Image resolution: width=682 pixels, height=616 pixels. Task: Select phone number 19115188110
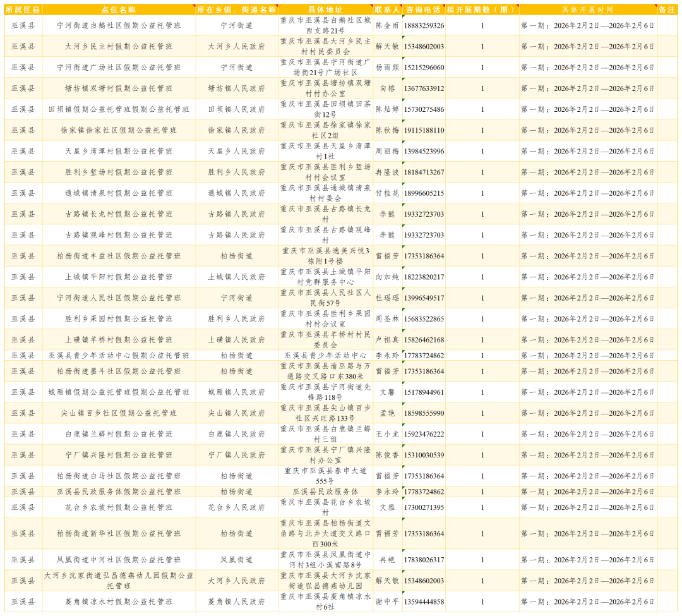[x=424, y=130]
